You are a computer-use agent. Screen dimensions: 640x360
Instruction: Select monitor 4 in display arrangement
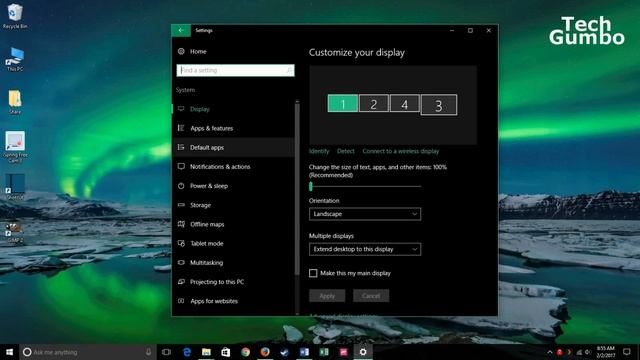(404, 104)
